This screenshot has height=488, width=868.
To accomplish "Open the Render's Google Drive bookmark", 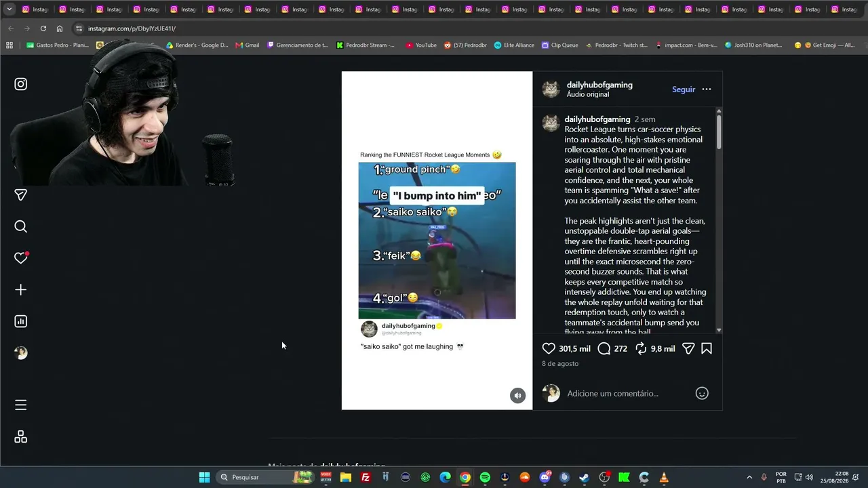I will [x=196, y=45].
